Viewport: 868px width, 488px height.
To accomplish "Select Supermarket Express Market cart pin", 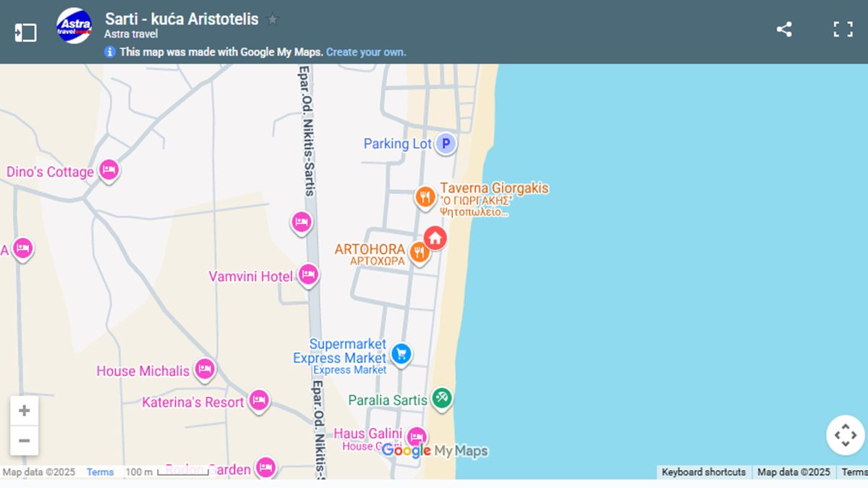I will pos(401,354).
